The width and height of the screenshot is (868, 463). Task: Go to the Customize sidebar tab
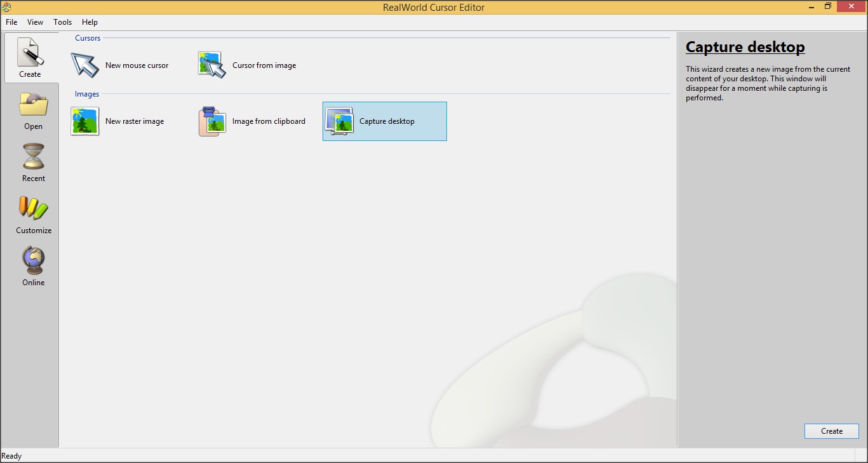coord(34,215)
